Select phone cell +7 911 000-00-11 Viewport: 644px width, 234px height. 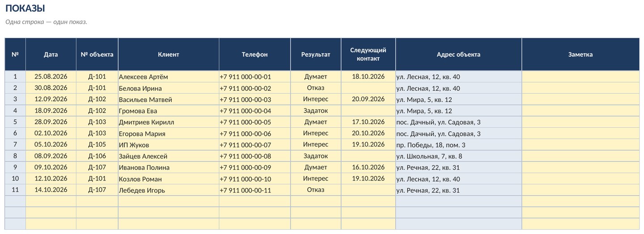coord(254,190)
